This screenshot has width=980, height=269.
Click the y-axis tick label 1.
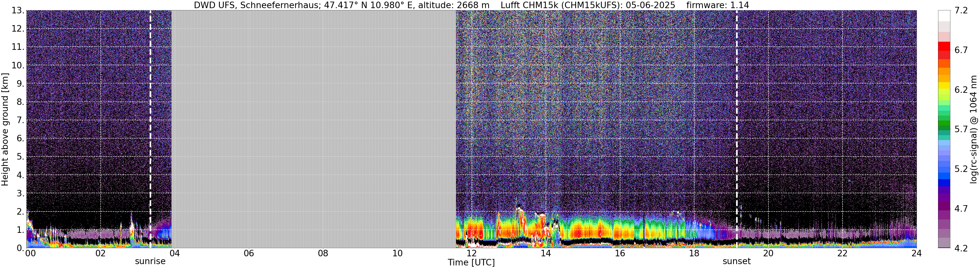point(20,230)
